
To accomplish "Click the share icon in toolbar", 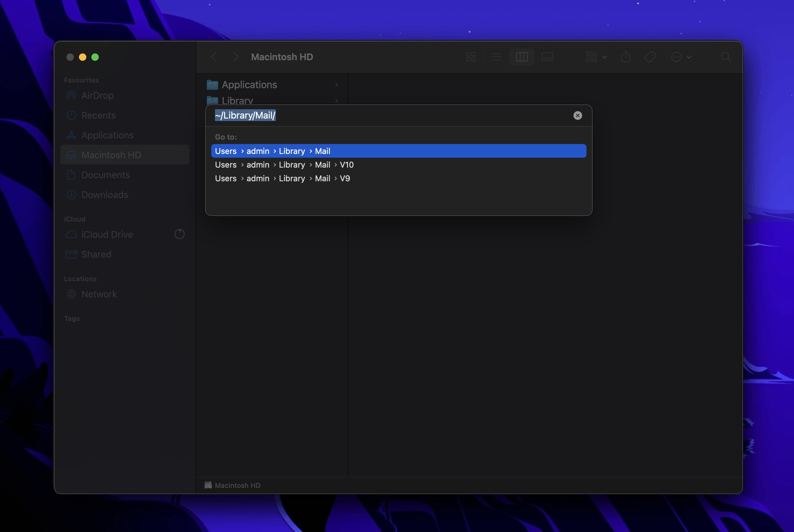I will (626, 56).
